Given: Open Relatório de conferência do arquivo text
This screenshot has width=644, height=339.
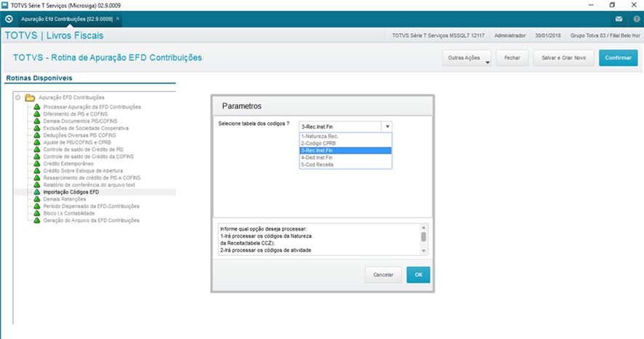Looking at the screenshot, I should point(89,185).
